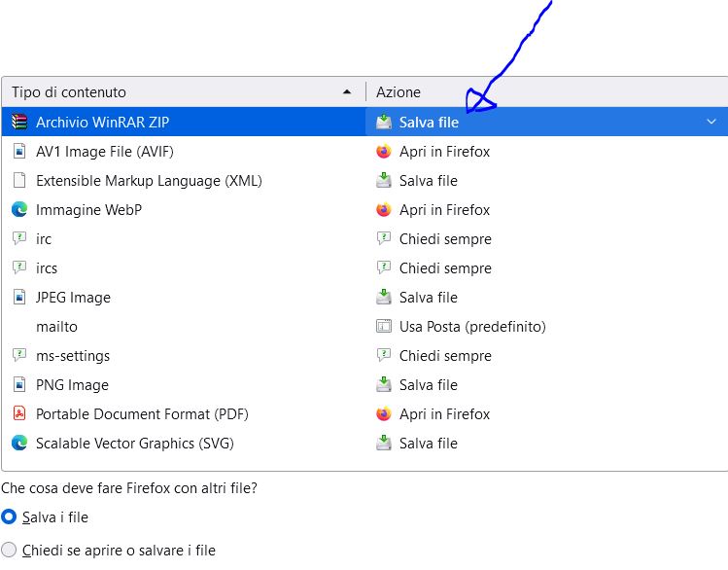Select the 'Salva i file' radio option
The height and width of the screenshot is (570, 728).
[9, 517]
